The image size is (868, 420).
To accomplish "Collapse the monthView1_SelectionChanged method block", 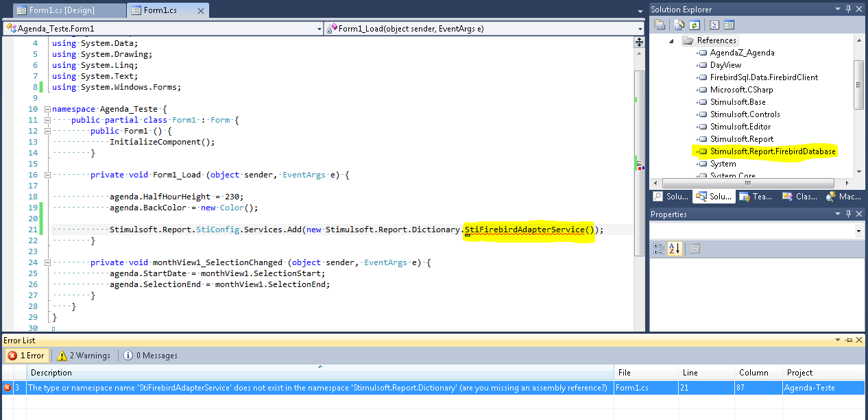I will (46, 262).
